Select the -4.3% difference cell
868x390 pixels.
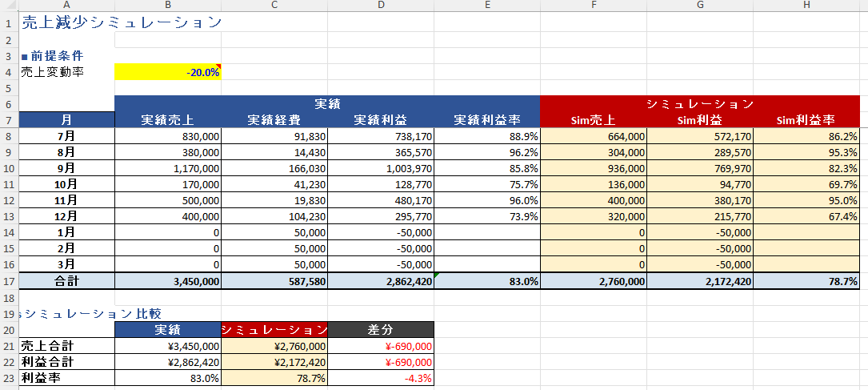380,378
